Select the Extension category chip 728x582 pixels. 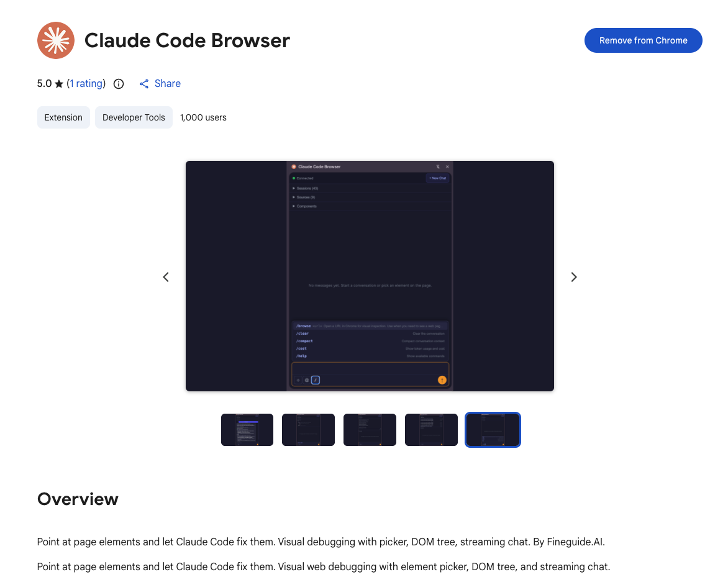[x=63, y=117]
